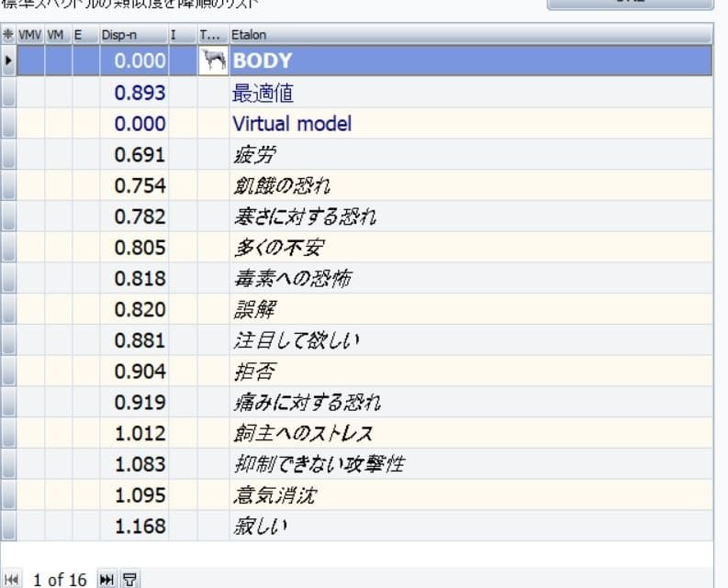
Task: Open the filter button in record navigator
Action: (x=130, y=579)
